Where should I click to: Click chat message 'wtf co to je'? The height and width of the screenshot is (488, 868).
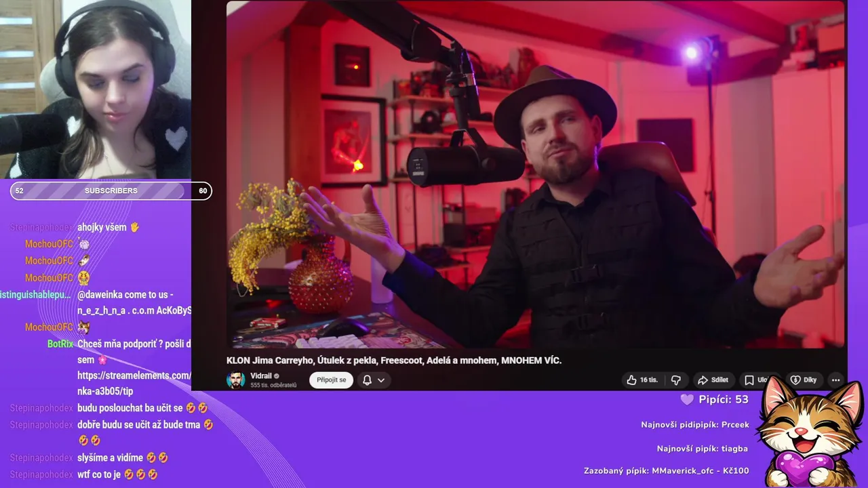click(x=117, y=474)
